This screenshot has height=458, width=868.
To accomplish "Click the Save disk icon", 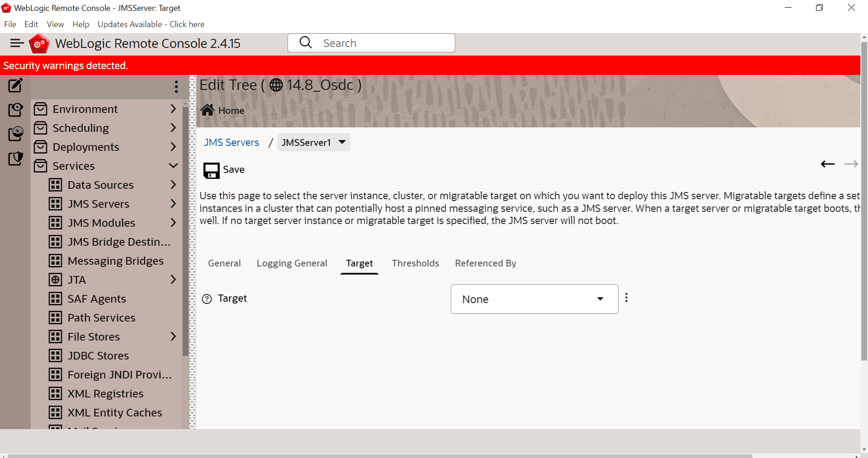I will (x=211, y=170).
